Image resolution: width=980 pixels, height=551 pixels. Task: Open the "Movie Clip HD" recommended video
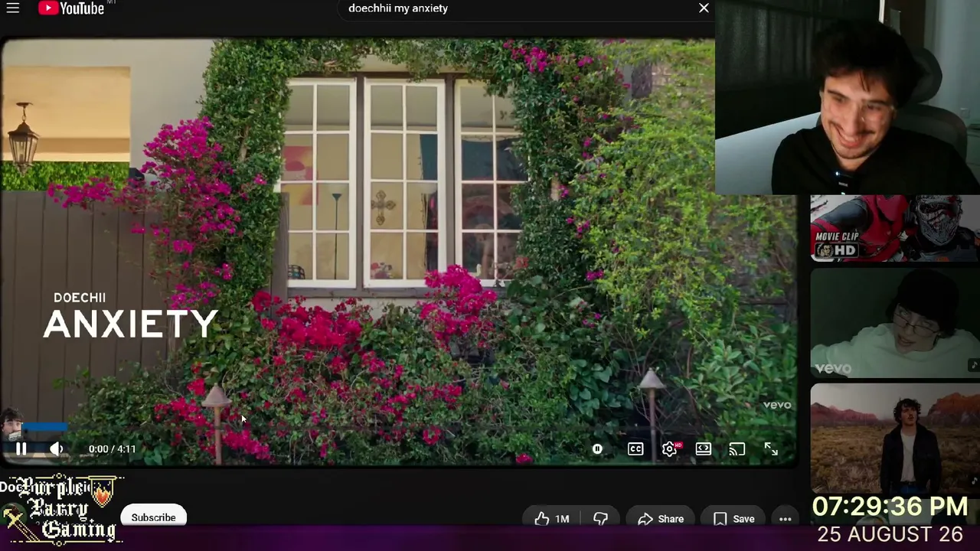tap(895, 228)
